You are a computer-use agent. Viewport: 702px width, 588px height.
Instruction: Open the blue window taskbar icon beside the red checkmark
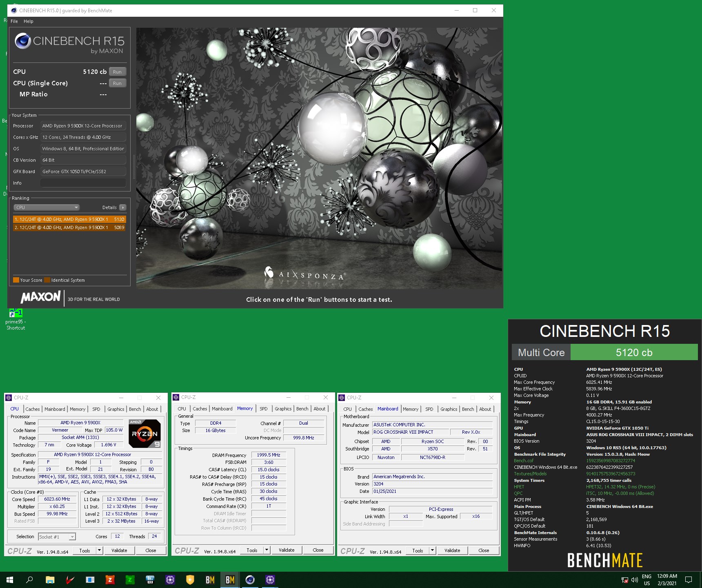pos(90,580)
